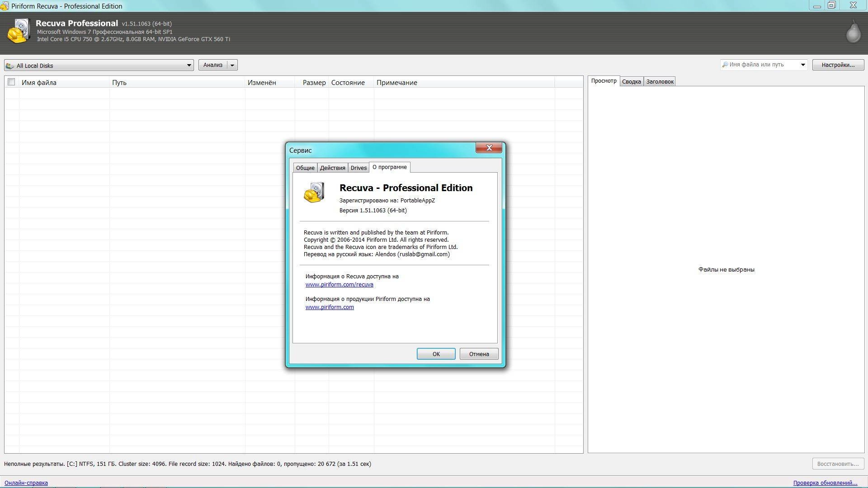Click translator line Alendos (ruslab@gmail.com)
Screen dimensions: 868x488
click(377, 254)
